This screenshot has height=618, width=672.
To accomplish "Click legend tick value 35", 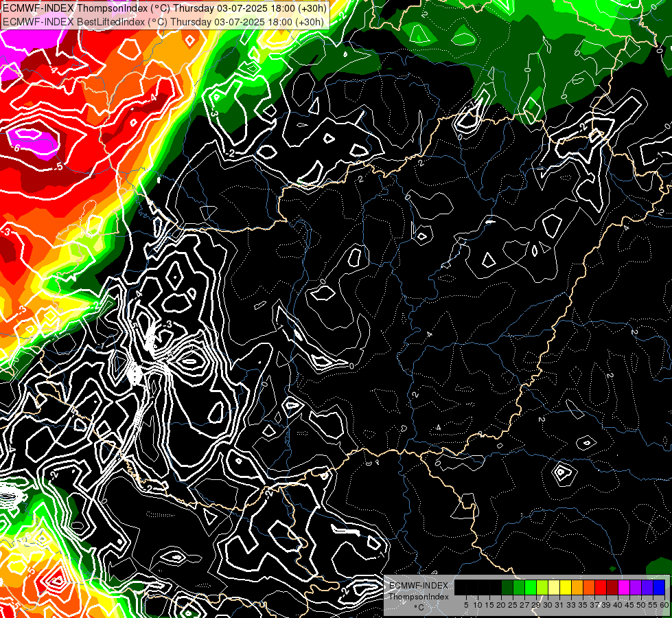I will tap(583, 605).
